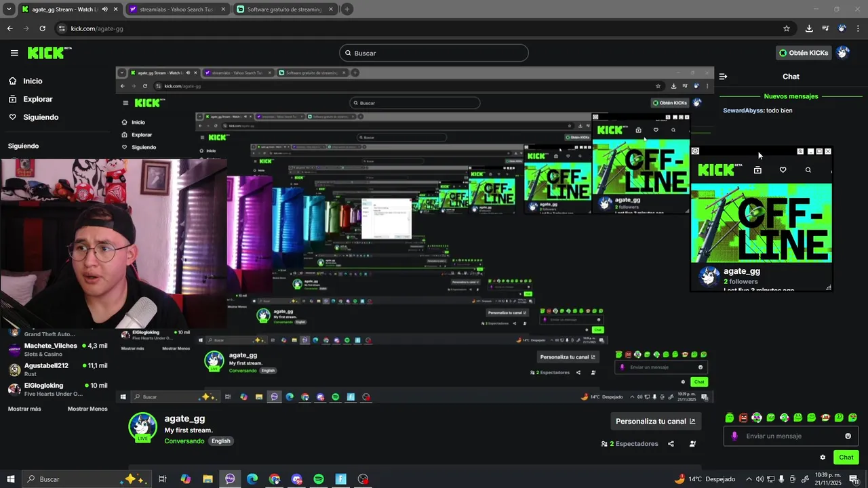Open the tab search dropdown arrow

click(9, 9)
